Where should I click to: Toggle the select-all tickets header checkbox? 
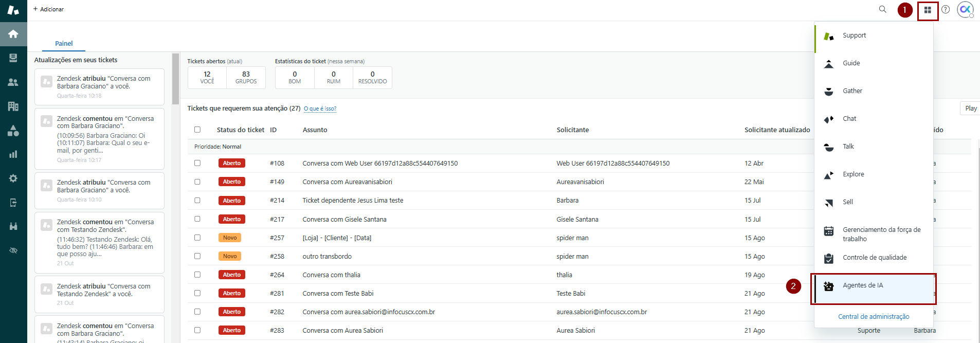point(197,130)
